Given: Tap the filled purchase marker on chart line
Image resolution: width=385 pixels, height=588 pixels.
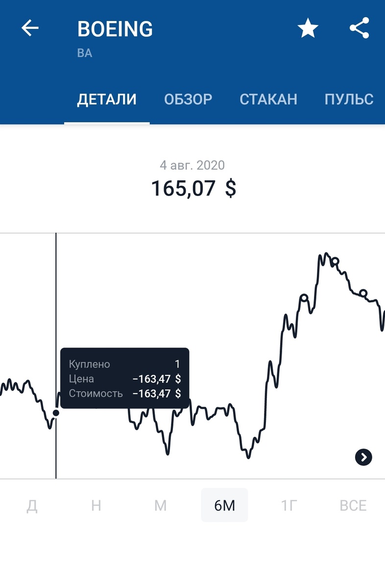Looking at the screenshot, I should 56,413.
